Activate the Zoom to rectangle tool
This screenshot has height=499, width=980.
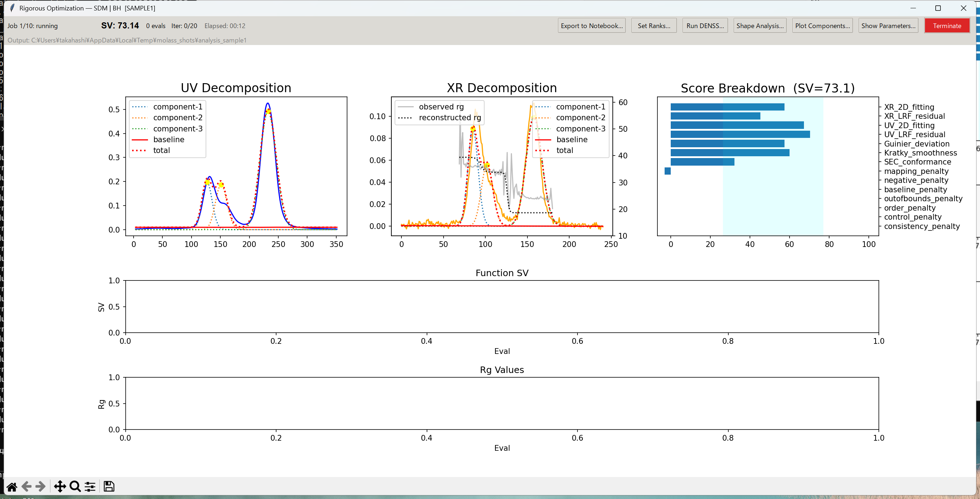tap(75, 486)
